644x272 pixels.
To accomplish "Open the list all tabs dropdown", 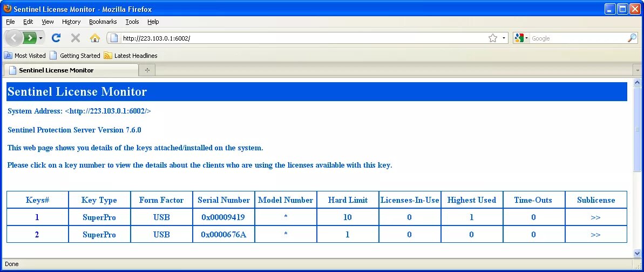I will pos(638,70).
